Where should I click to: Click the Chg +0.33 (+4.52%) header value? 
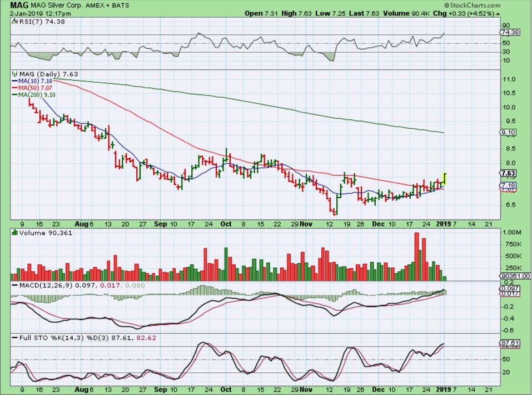464,13
